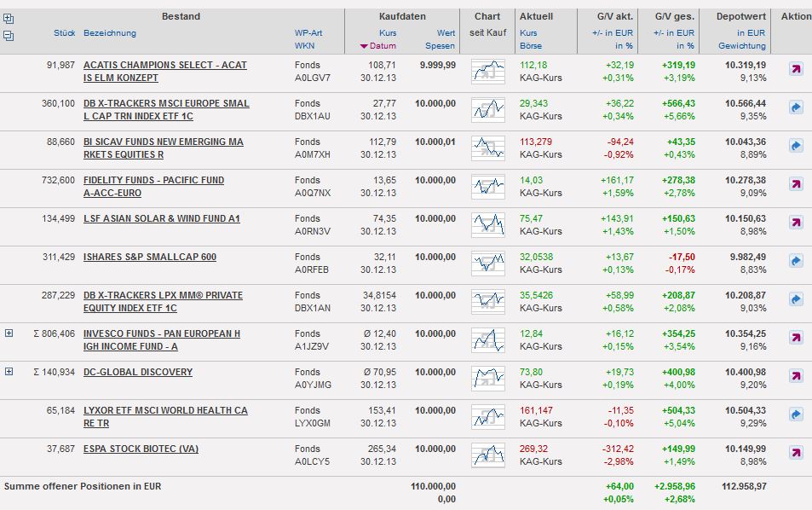The image size is (812, 510).
Task: Open chart thumbnail for DC-GLOBAL DISCOVERY
Action: tap(488, 379)
